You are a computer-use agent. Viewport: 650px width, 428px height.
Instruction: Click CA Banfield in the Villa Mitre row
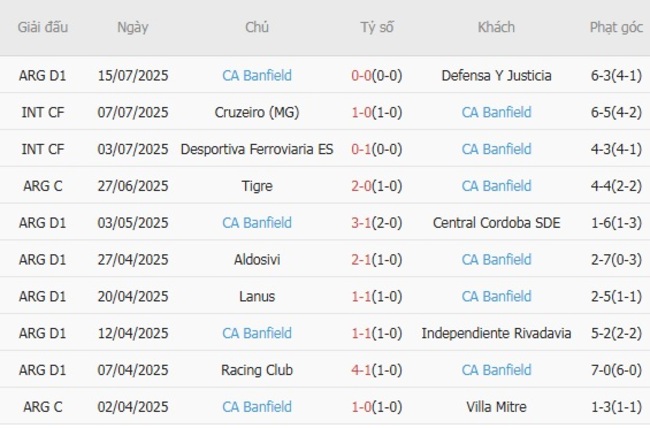pos(257,407)
